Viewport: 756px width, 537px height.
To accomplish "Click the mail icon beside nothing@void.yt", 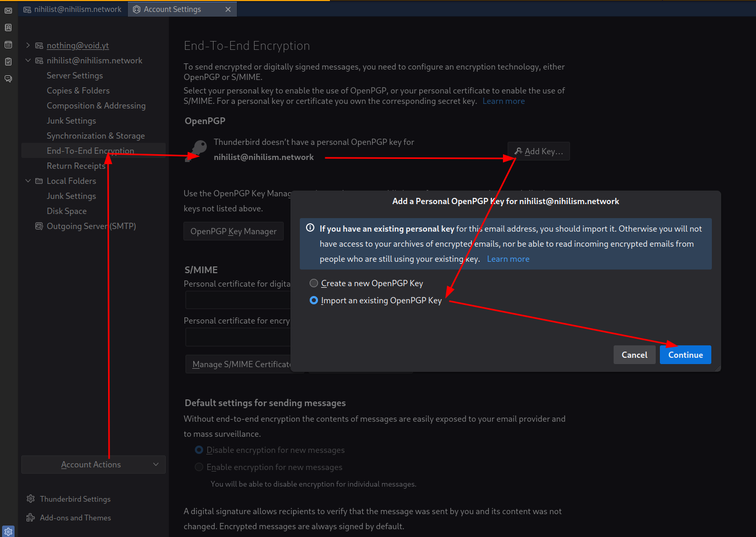I will click(39, 46).
